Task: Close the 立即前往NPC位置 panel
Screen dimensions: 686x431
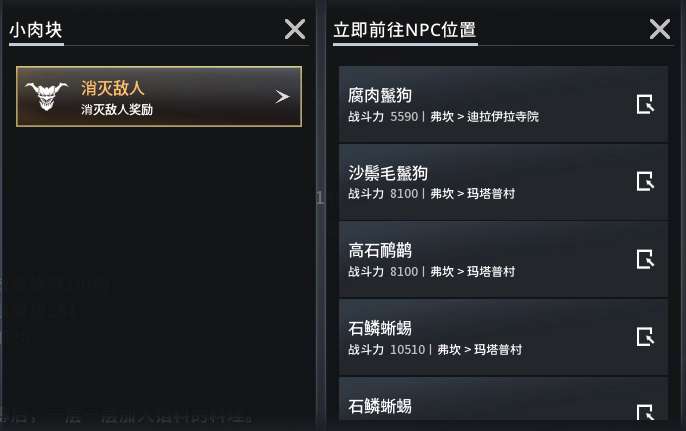Action: pyautogui.click(x=660, y=29)
